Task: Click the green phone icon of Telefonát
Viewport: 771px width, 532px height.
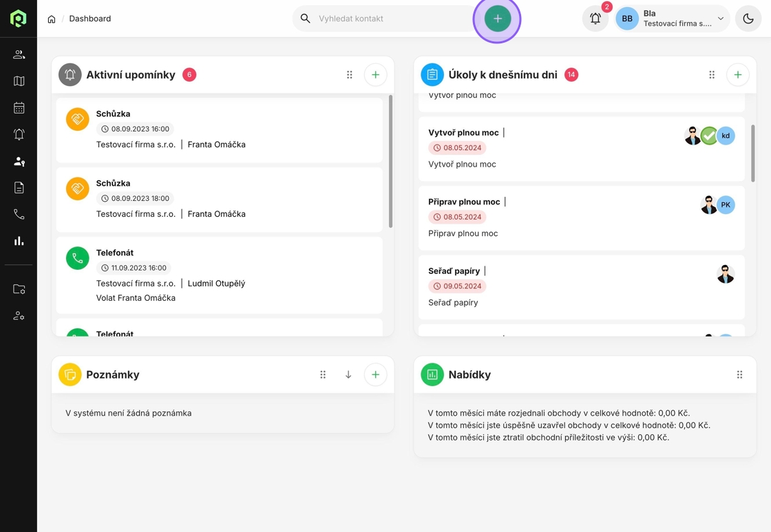Action: 77,258
